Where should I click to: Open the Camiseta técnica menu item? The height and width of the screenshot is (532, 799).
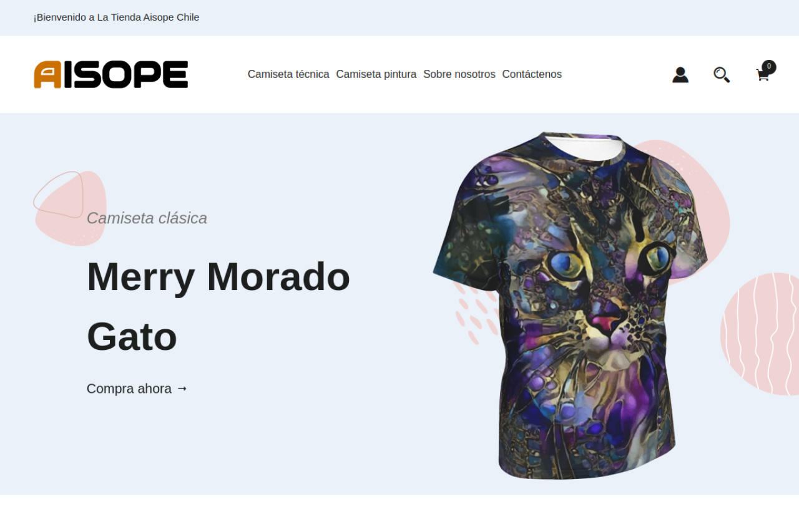tap(288, 74)
